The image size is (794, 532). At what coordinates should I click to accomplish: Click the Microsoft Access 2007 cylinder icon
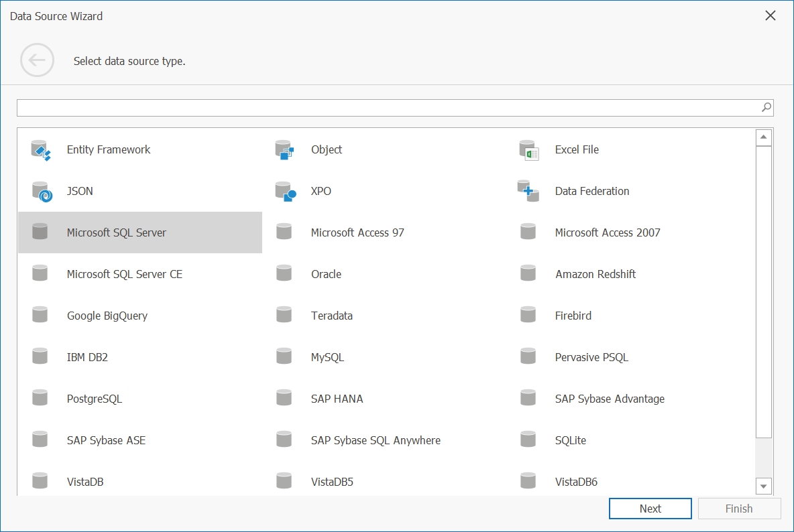(528, 232)
